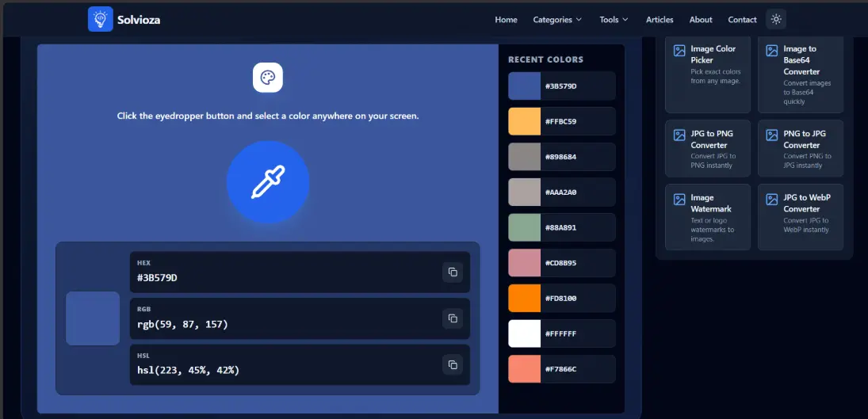
Task: Click the HEX value text #3B579D in results
Action: point(157,277)
